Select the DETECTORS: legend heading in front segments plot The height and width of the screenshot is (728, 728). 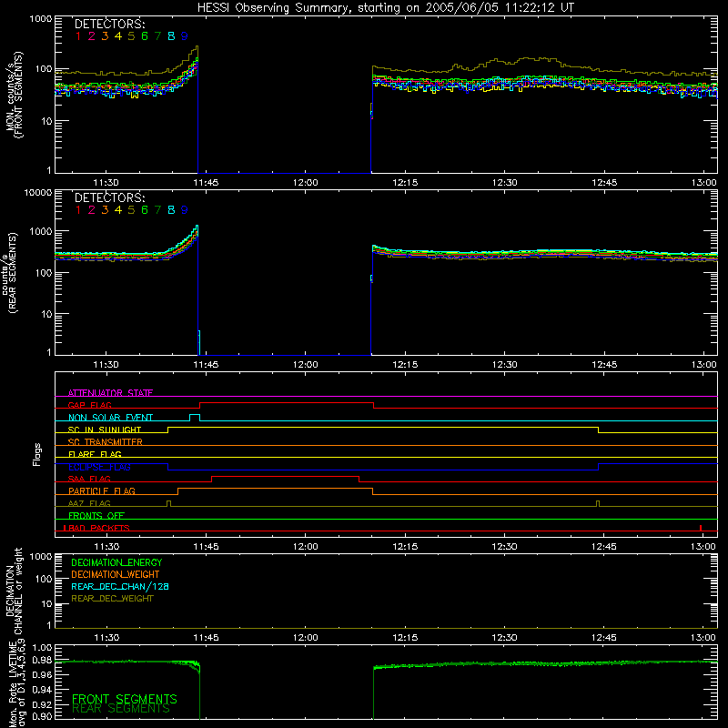click(110, 25)
